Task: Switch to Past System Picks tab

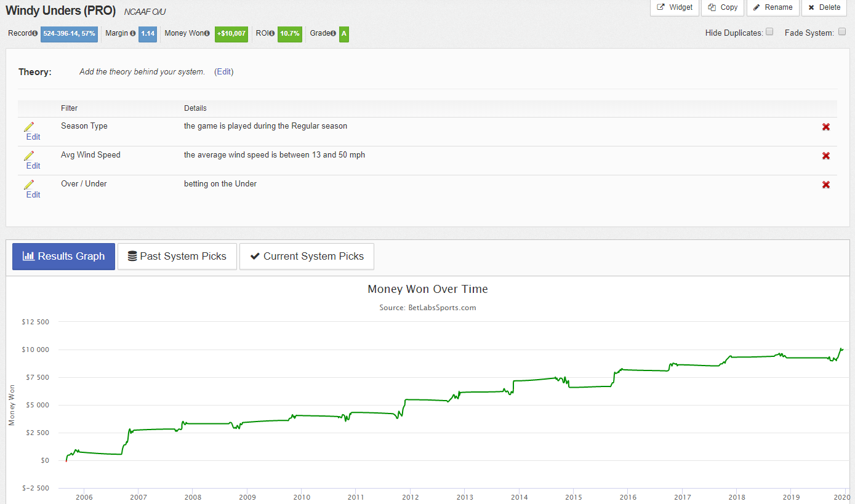Action: point(177,256)
